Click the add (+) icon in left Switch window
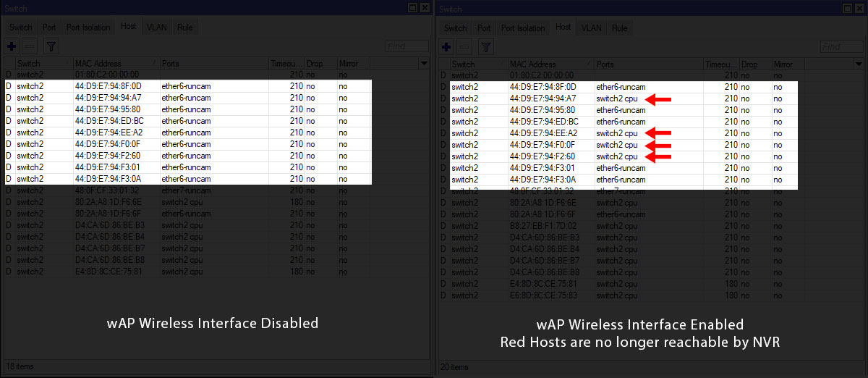 12,46
